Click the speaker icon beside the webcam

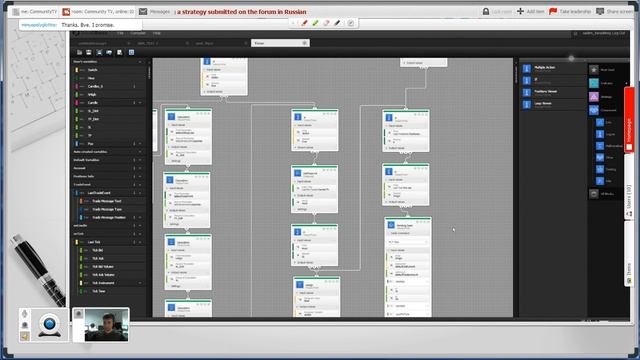click(x=25, y=336)
